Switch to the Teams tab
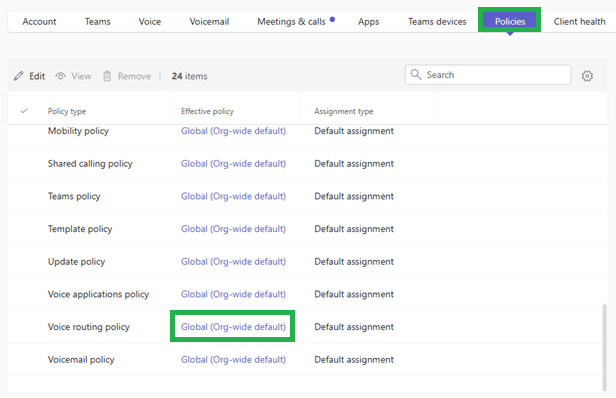Viewport: 616px width, 398px height. coord(98,22)
